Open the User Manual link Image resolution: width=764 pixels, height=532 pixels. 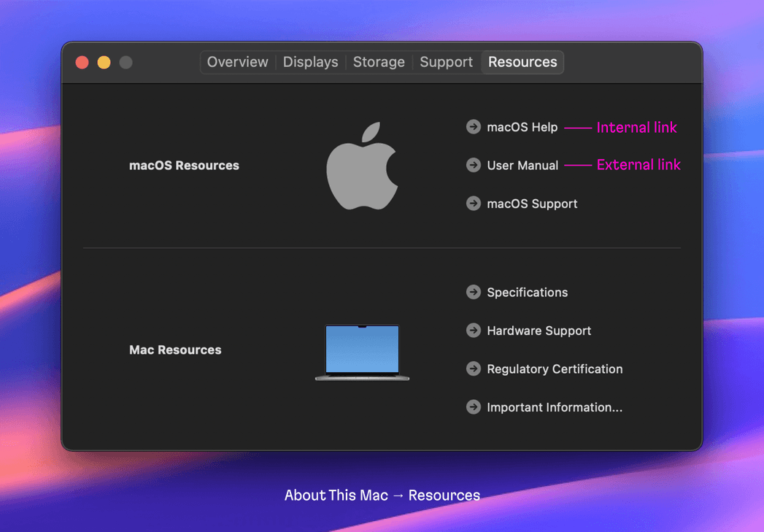pos(522,166)
